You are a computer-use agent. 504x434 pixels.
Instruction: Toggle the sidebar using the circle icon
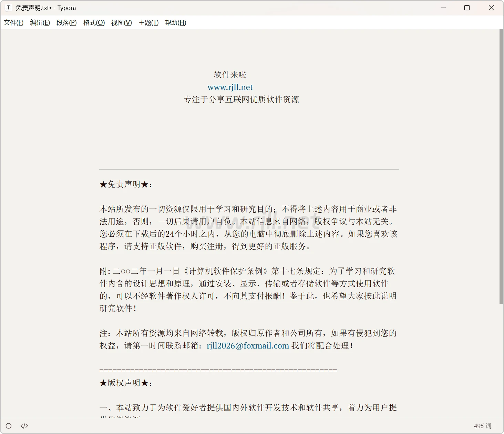point(9,426)
